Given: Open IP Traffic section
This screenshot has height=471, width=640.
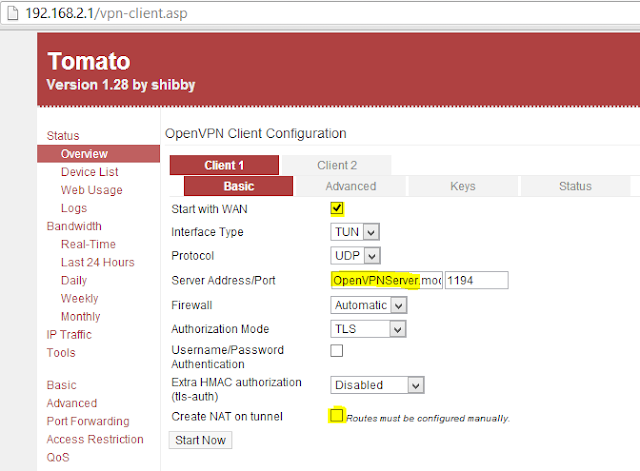Looking at the screenshot, I should coord(69,335).
